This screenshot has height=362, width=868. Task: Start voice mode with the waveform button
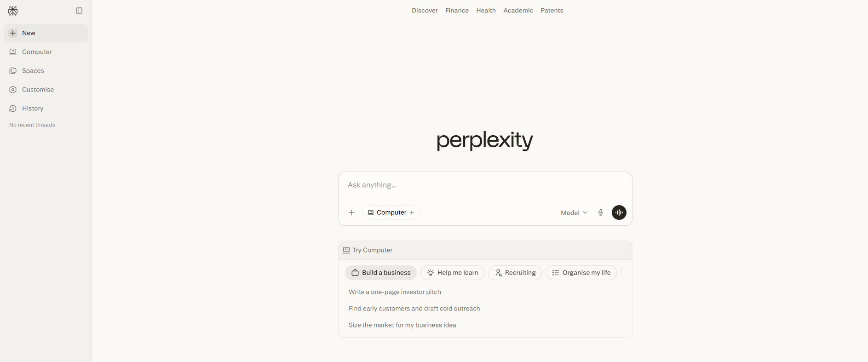(619, 213)
